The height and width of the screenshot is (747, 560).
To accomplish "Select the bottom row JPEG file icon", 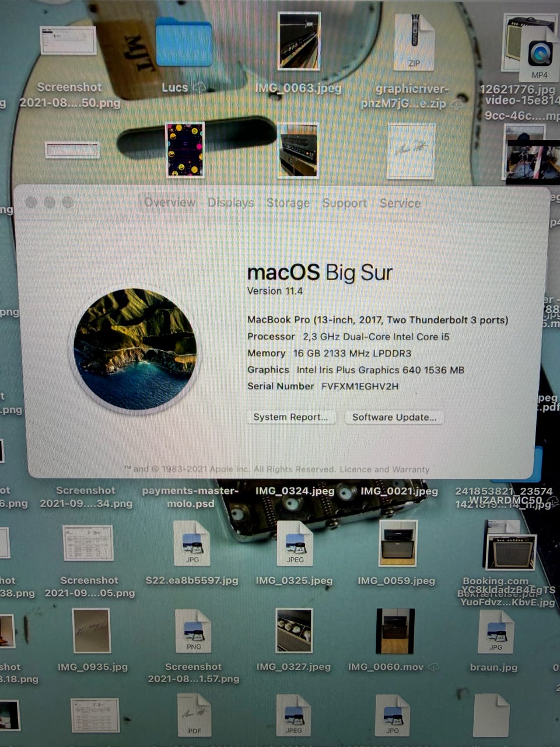I will click(293, 715).
